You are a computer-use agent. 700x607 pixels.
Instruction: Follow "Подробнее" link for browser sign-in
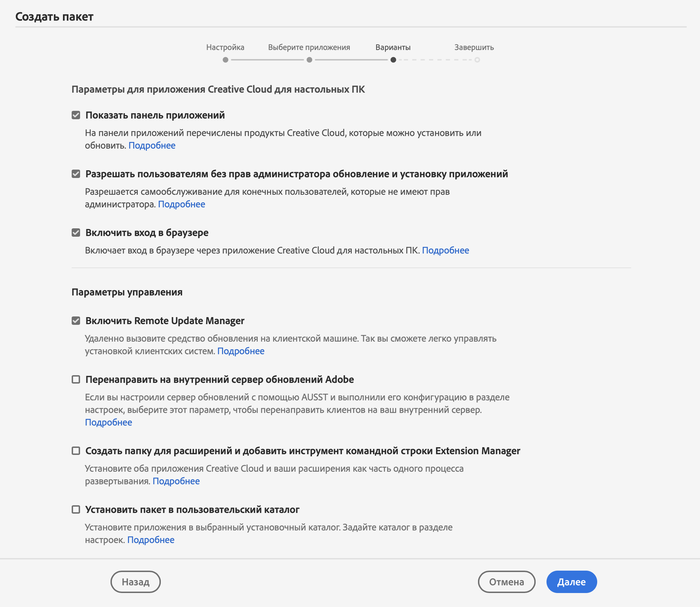tap(445, 250)
